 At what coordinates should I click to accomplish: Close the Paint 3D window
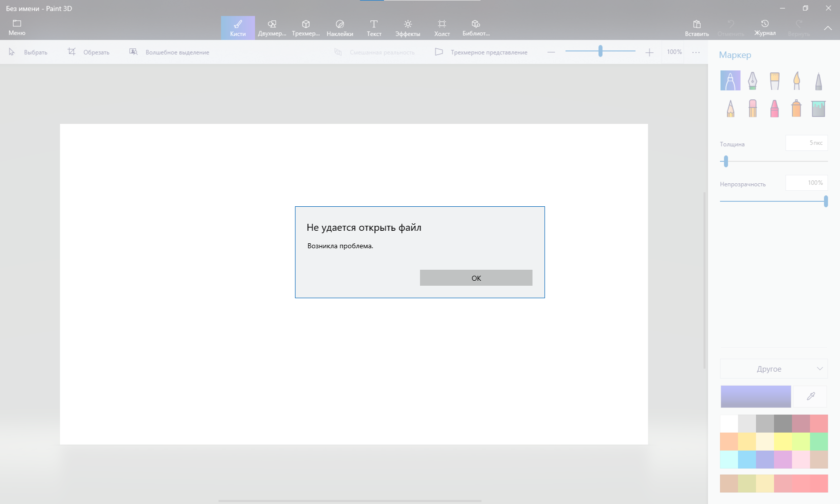click(x=828, y=8)
